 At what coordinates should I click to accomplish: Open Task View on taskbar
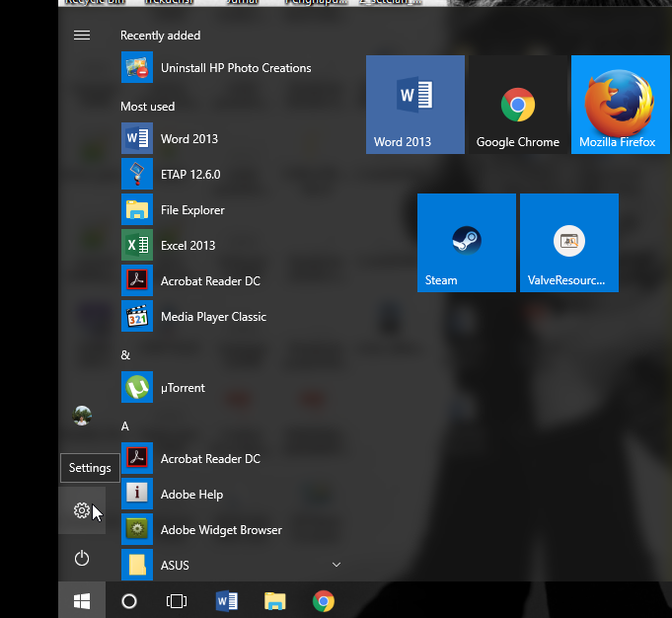click(177, 601)
